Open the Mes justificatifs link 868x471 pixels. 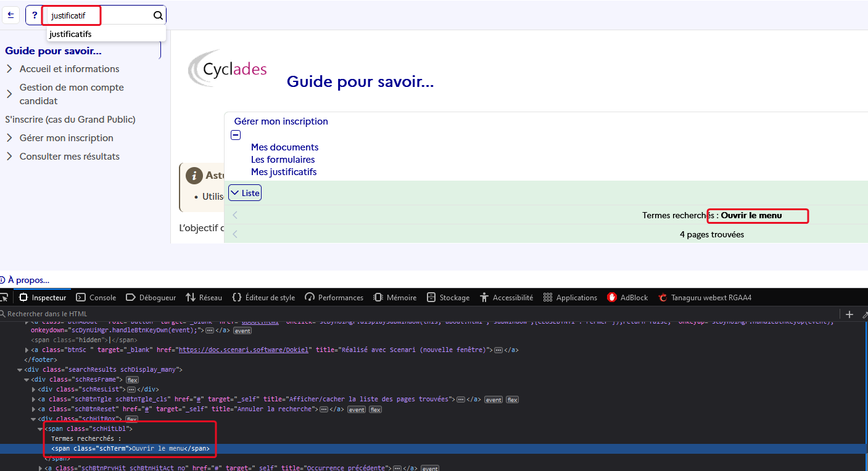click(284, 172)
